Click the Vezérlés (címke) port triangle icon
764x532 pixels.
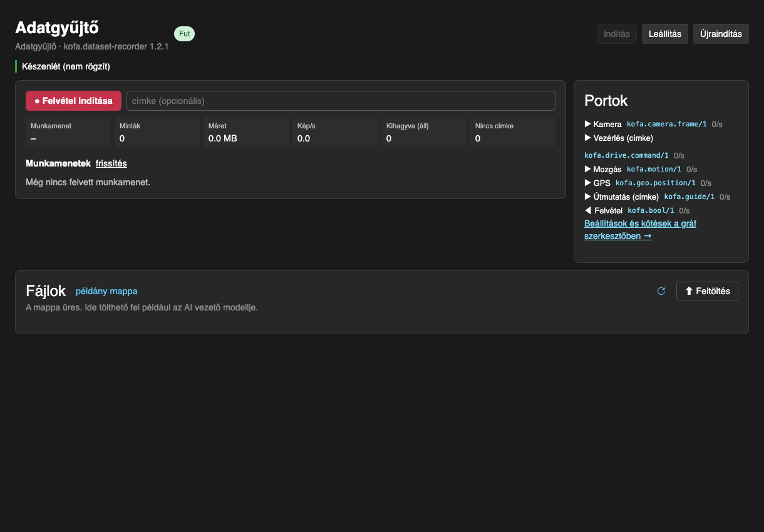[x=587, y=138]
